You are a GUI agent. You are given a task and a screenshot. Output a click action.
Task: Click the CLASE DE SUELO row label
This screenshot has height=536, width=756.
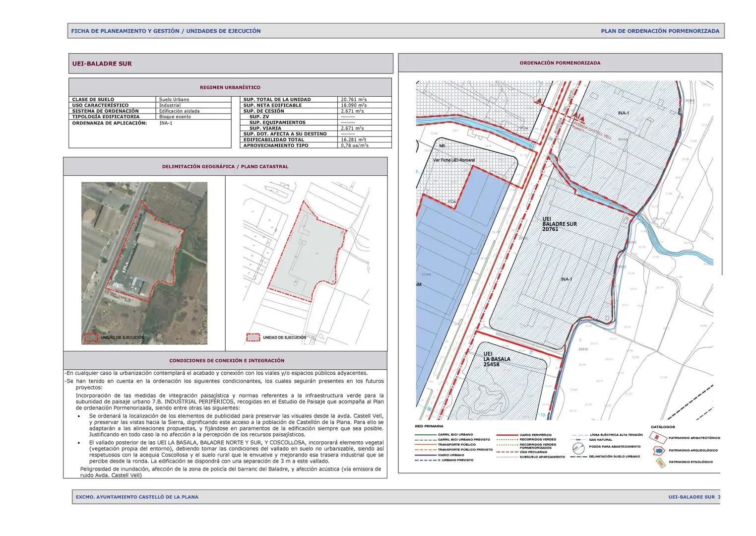click(x=93, y=100)
